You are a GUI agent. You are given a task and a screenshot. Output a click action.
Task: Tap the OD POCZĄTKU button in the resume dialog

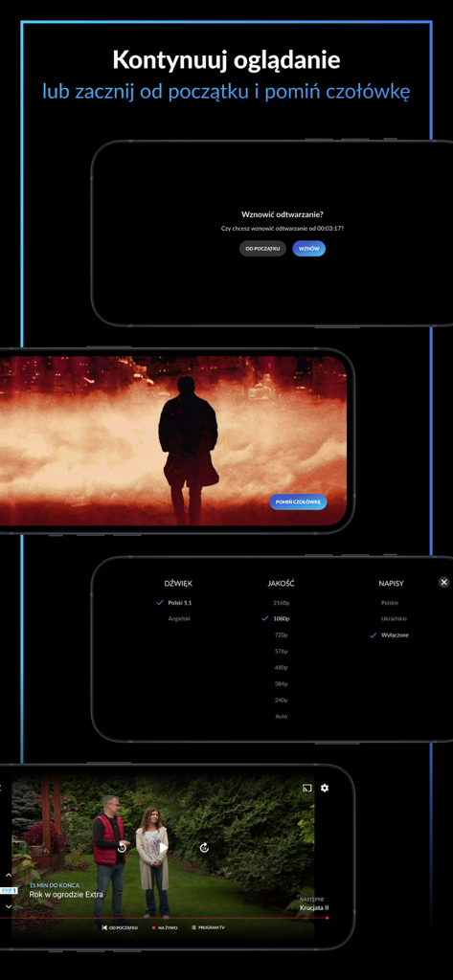[x=262, y=249]
